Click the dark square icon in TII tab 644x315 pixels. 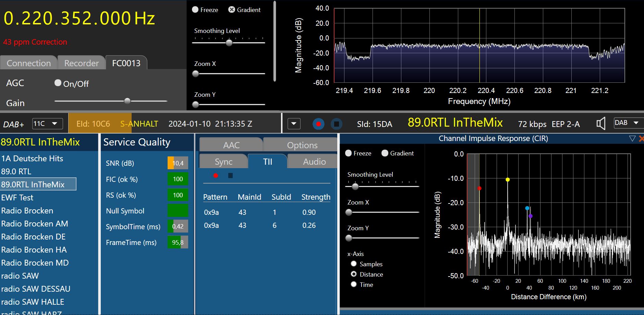tap(230, 176)
